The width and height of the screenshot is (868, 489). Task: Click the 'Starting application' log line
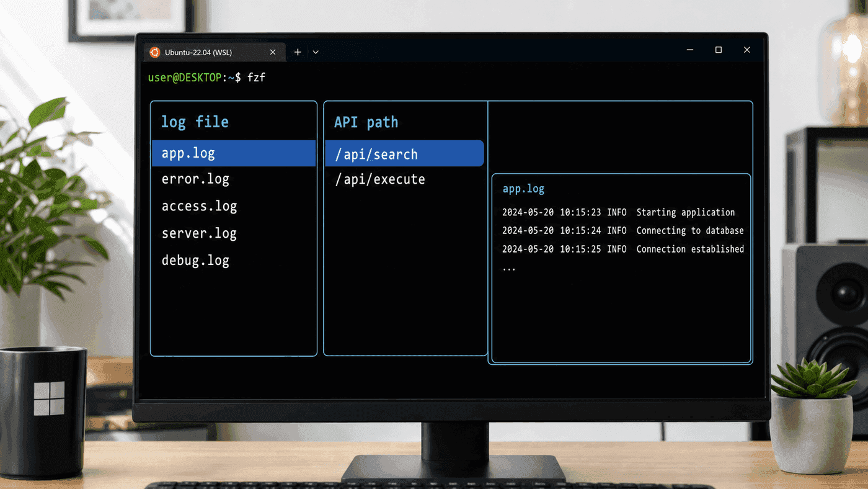(619, 212)
